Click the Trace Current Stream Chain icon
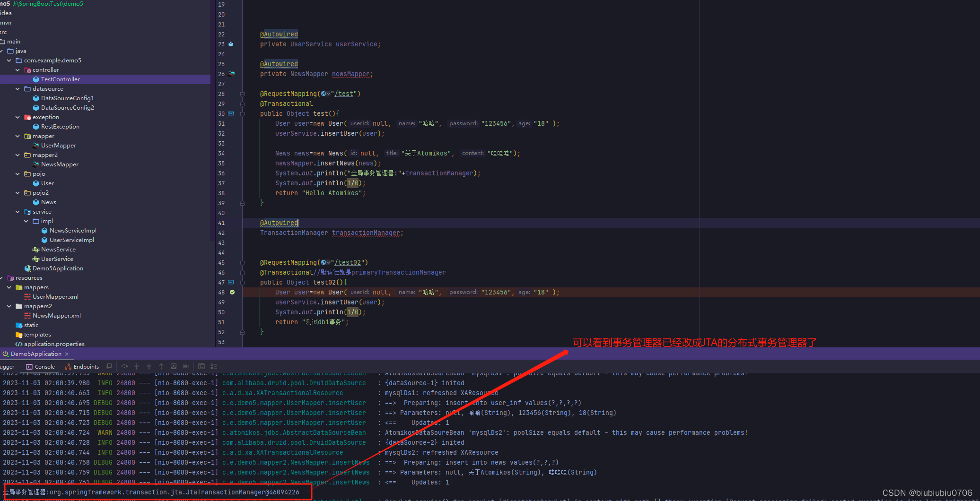This screenshot has width=980, height=501. [214, 366]
